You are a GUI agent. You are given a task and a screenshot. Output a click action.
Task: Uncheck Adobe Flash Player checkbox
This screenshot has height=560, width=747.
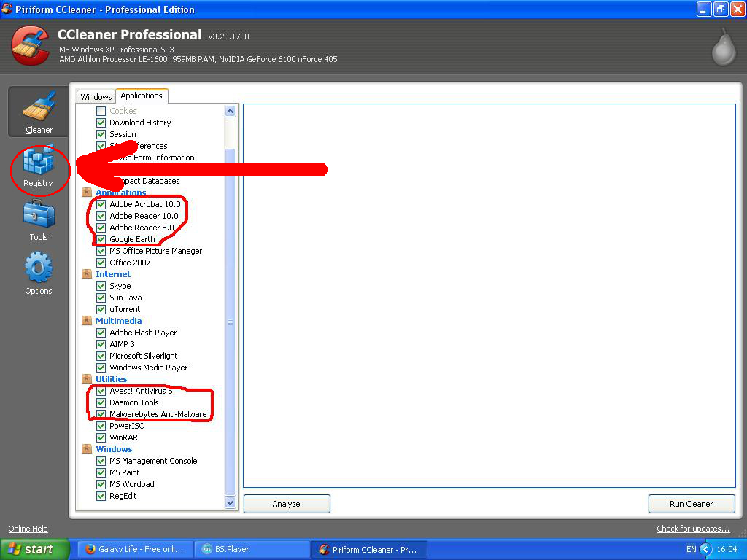click(101, 332)
